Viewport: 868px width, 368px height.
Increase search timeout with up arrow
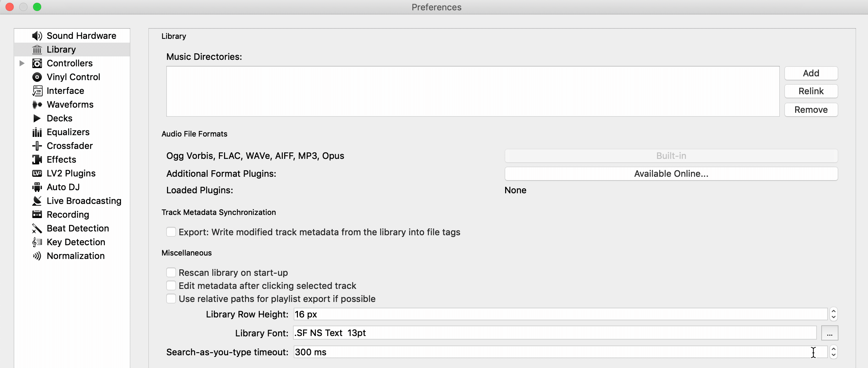coord(833,349)
